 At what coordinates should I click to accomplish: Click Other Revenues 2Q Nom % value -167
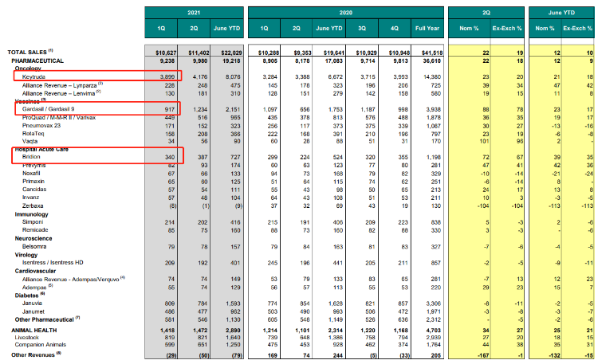483,355
